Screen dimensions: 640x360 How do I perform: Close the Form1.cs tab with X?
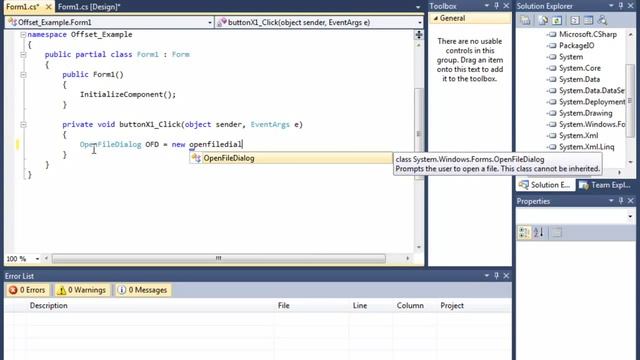[48, 7]
